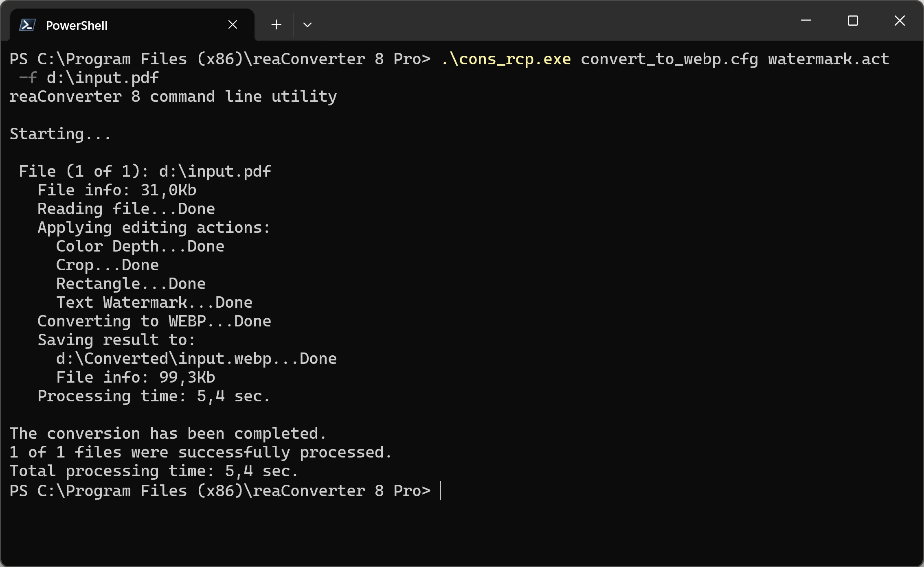The height and width of the screenshot is (567, 924).
Task: Click the "Converting to WEBP...Done" line
Action: click(154, 321)
